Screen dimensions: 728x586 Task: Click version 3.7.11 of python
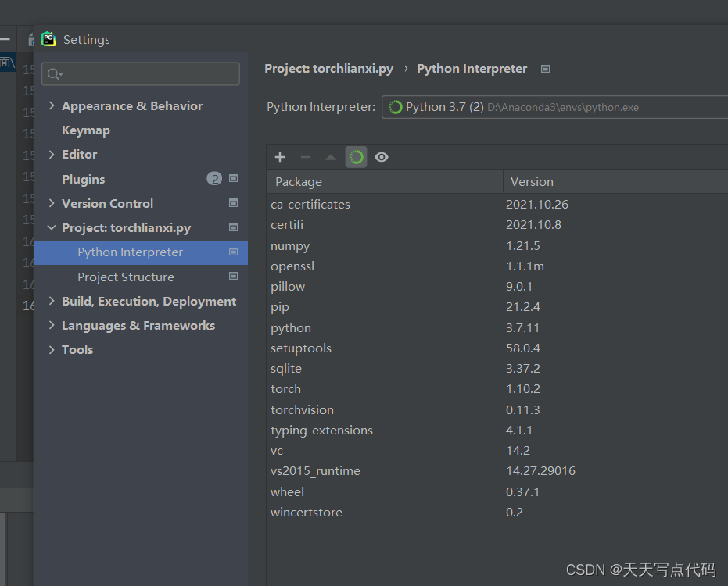(523, 327)
